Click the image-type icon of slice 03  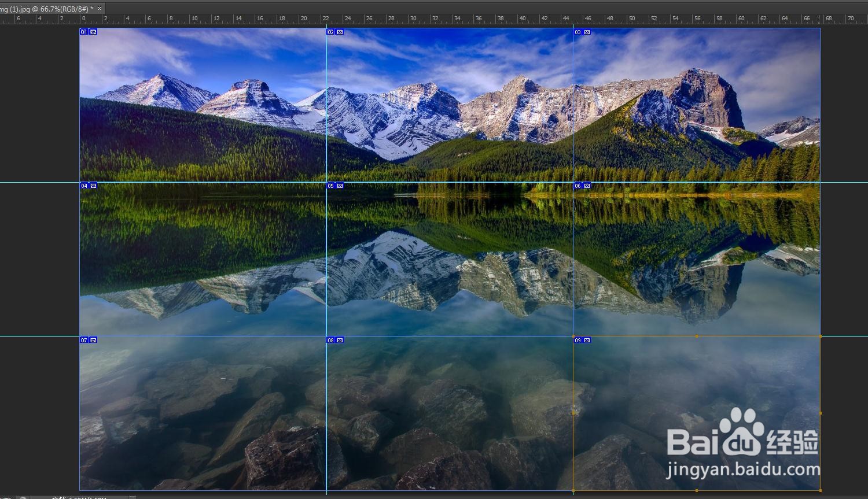pyautogui.click(x=587, y=32)
